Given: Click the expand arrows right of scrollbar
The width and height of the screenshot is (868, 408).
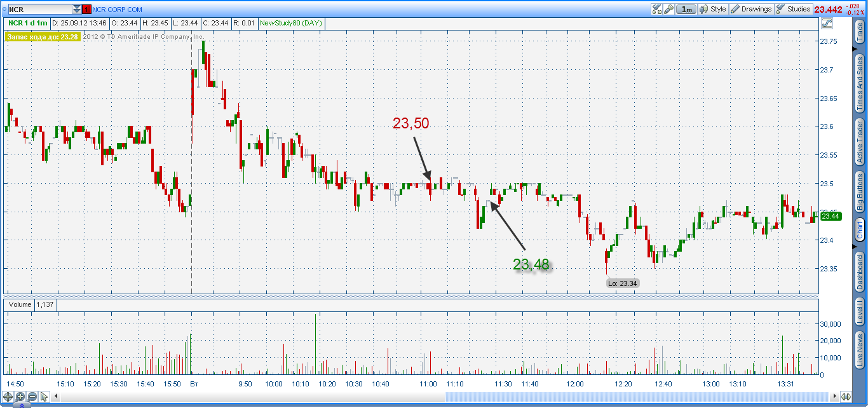Looking at the screenshot, I should 845,397.
